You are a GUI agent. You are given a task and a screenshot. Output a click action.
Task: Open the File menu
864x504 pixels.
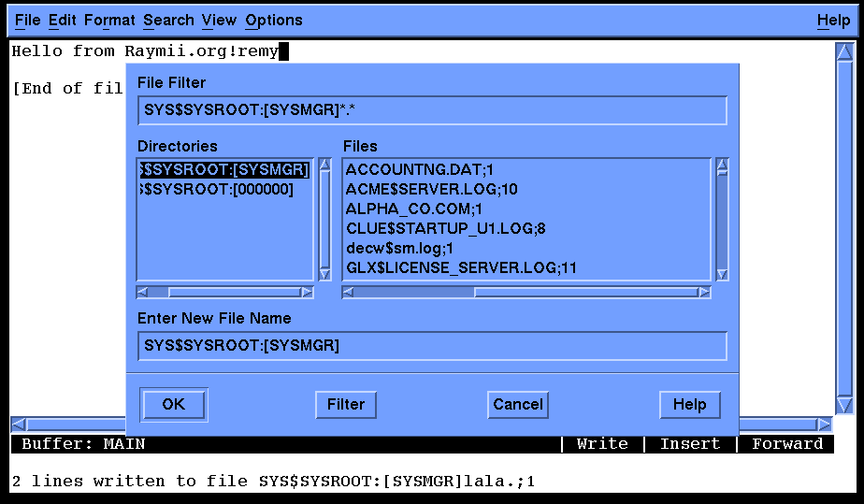pyautogui.click(x=27, y=20)
